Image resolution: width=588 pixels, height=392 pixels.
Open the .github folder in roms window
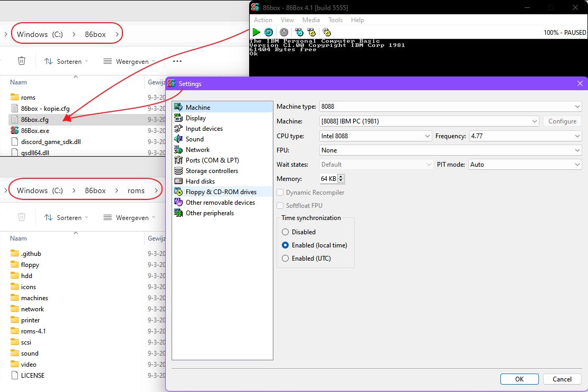(x=31, y=254)
